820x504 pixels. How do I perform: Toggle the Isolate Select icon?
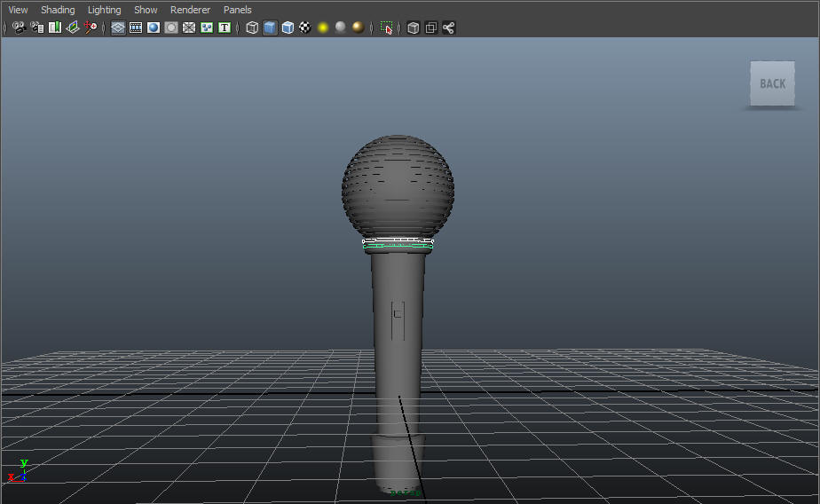point(386,28)
